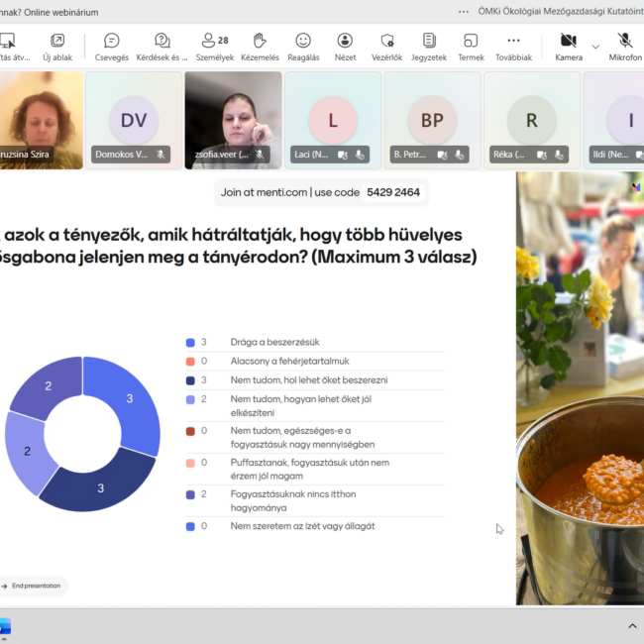Open window title bar three-dots menu
Screen dimensions: 644x644
pyautogui.click(x=464, y=11)
